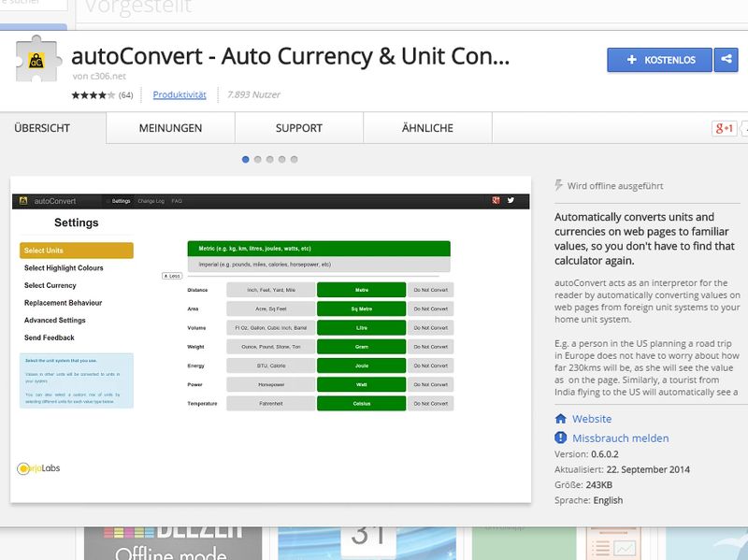Open Select Highlight Colours in the preview sidebar
Viewport: 748px width, 560px height.
pyautogui.click(x=64, y=268)
